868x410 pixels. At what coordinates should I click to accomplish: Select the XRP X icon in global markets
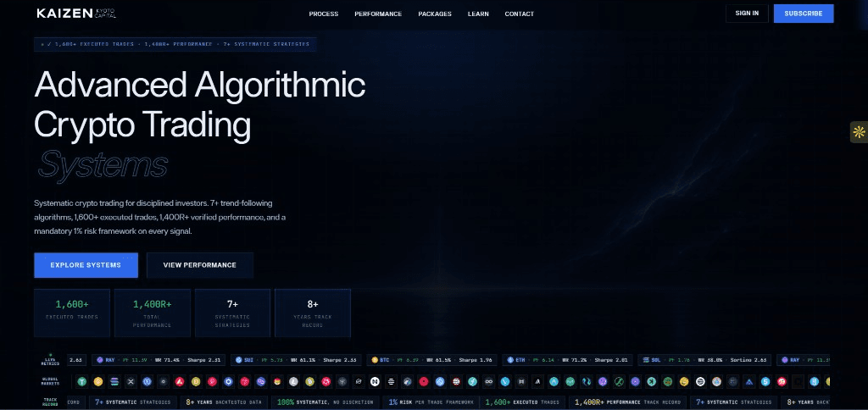click(x=131, y=381)
